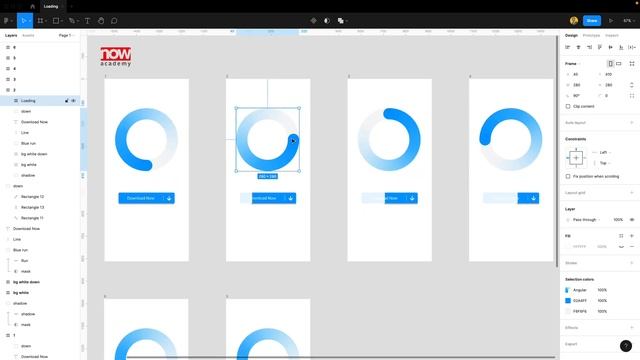640x360 pixels.
Task: Switch to the Layers tab
Action: (11, 36)
